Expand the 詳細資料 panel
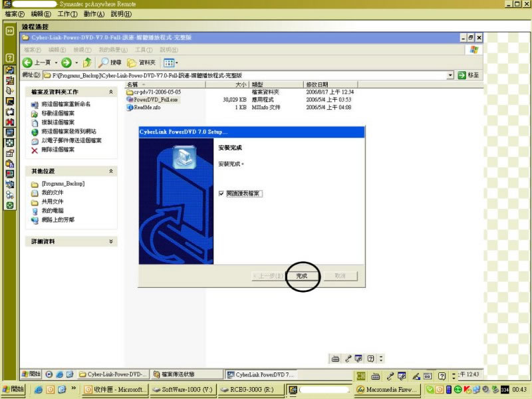The image size is (532, 399). pyautogui.click(x=111, y=241)
